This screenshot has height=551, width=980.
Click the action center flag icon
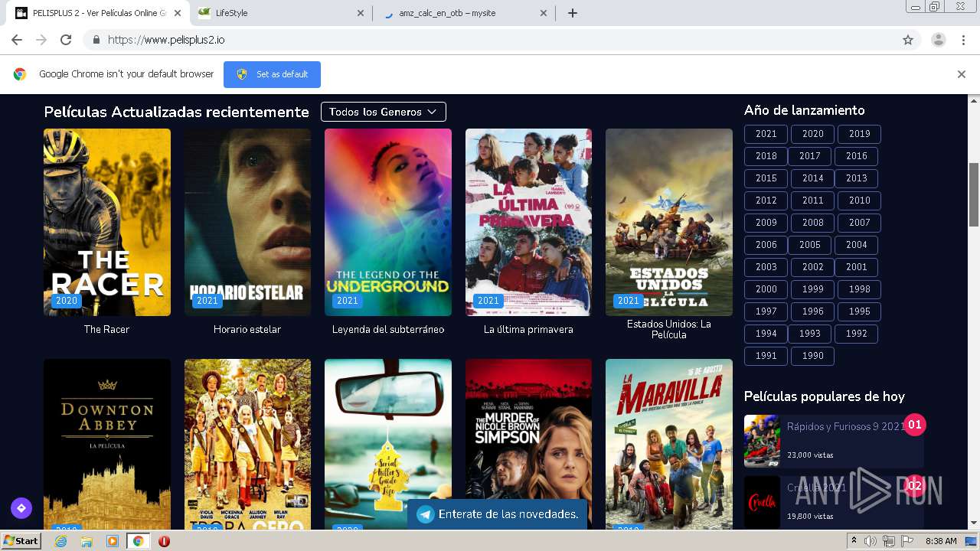[907, 541]
